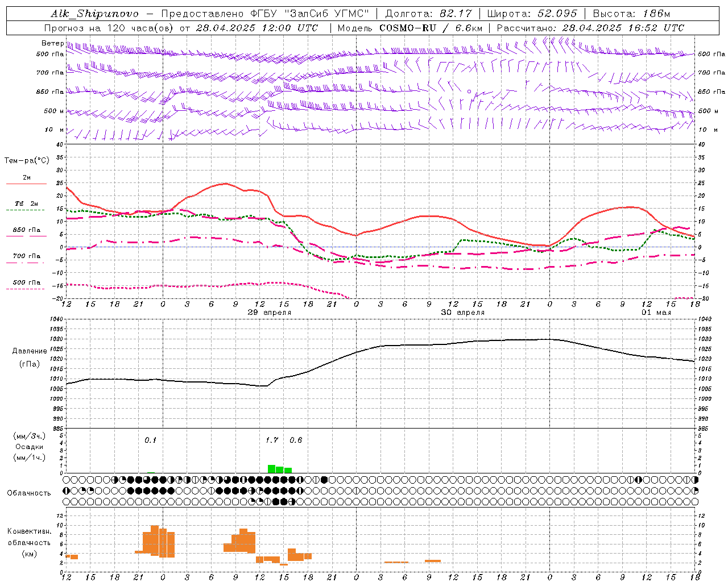Click the 30 апреля date label
The width and height of the screenshot is (728, 582).
tap(463, 313)
